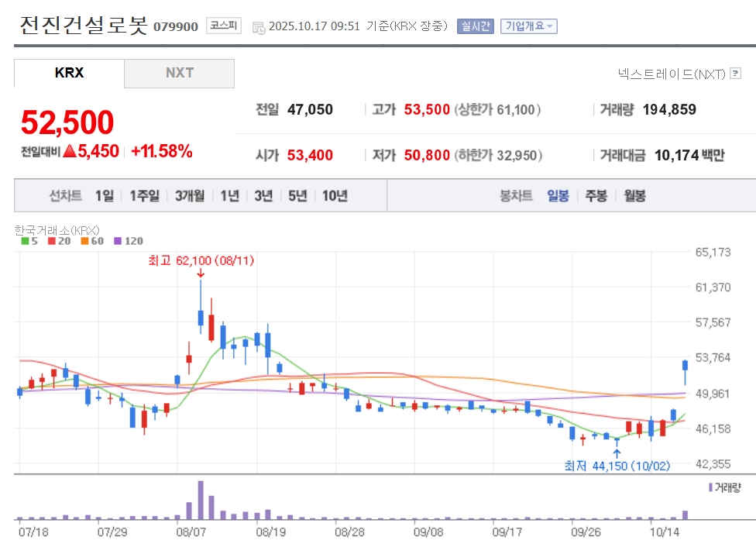Screen dimensions: 756x554
Task: Click the 전일 value 47,050
Action: [x=310, y=109]
